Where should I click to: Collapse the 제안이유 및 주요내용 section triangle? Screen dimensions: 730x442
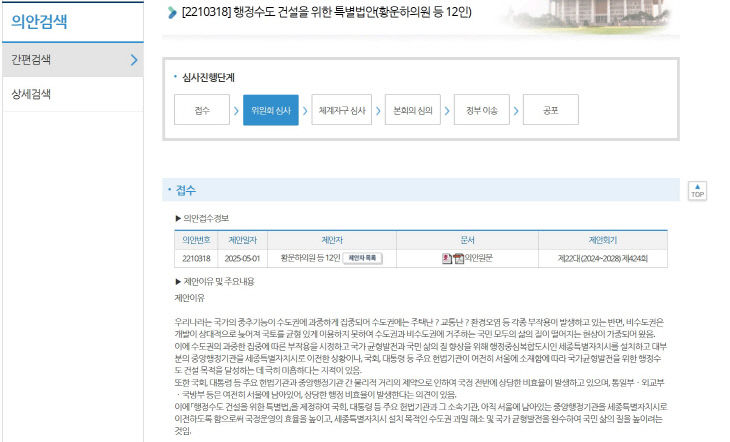pyautogui.click(x=178, y=281)
